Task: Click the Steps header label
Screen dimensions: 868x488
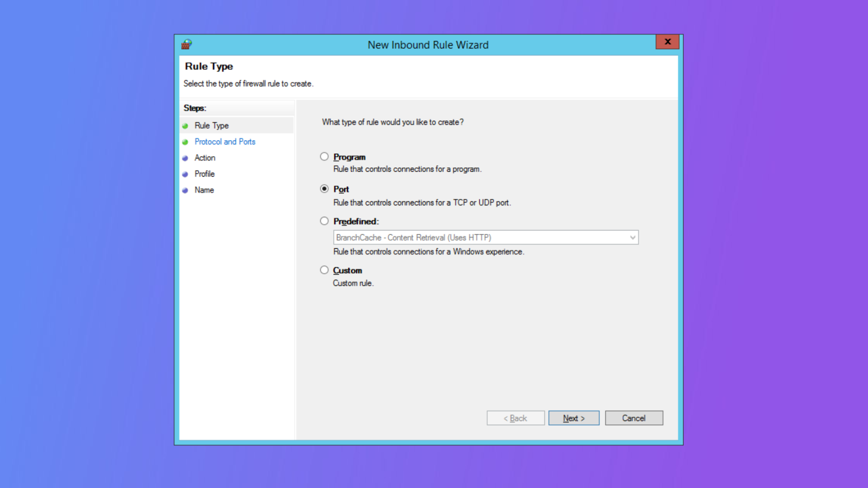Action: coord(195,108)
